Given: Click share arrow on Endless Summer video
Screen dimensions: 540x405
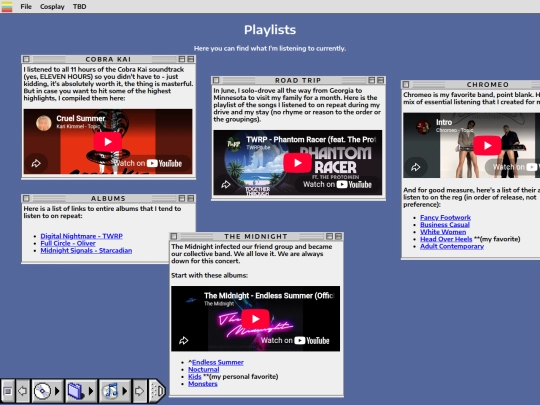Looking at the screenshot, I should point(184,341).
